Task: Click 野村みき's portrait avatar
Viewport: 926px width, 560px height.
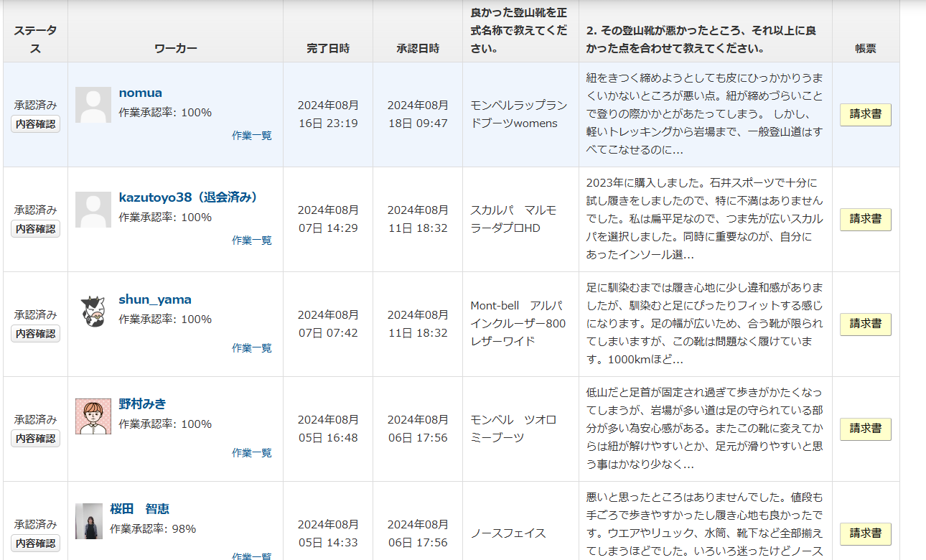Action: 93,416
